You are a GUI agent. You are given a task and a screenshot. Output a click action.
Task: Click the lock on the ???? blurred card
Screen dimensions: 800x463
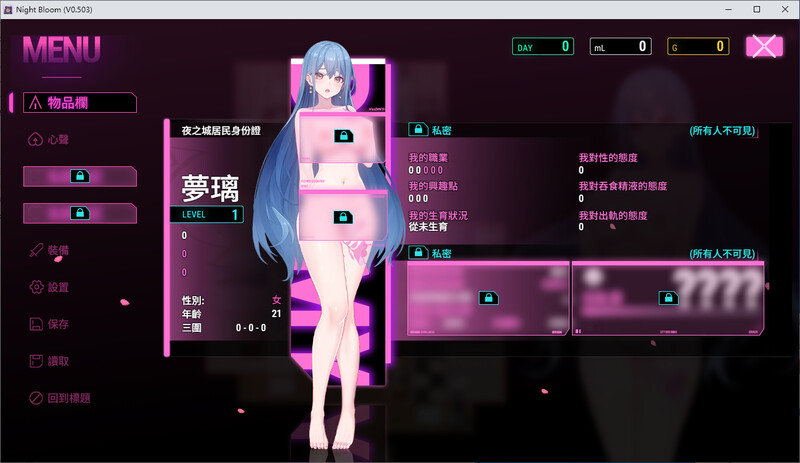coord(668,298)
